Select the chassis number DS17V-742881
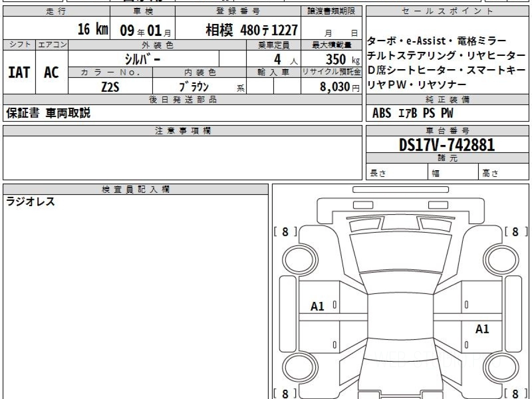Screen dimensions: 532x399 pos(447,145)
